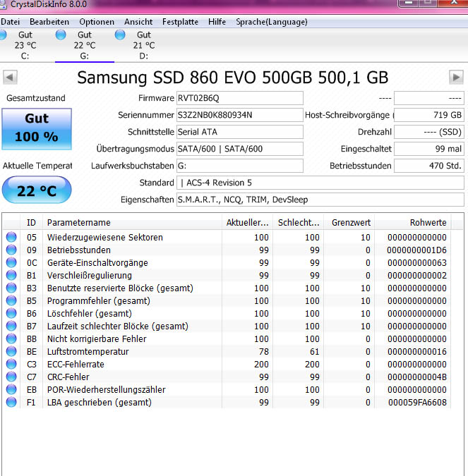Open the Ansicht menu

[x=138, y=22]
